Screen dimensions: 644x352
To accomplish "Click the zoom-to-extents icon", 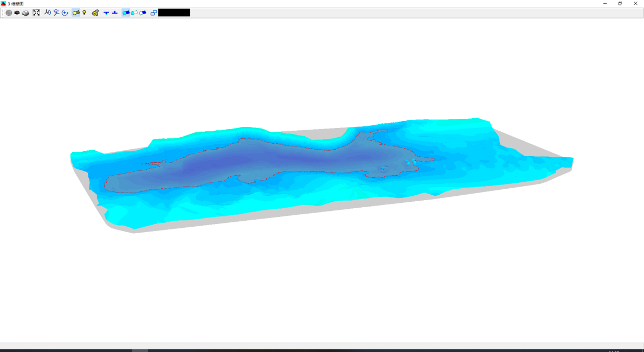I will click(36, 12).
